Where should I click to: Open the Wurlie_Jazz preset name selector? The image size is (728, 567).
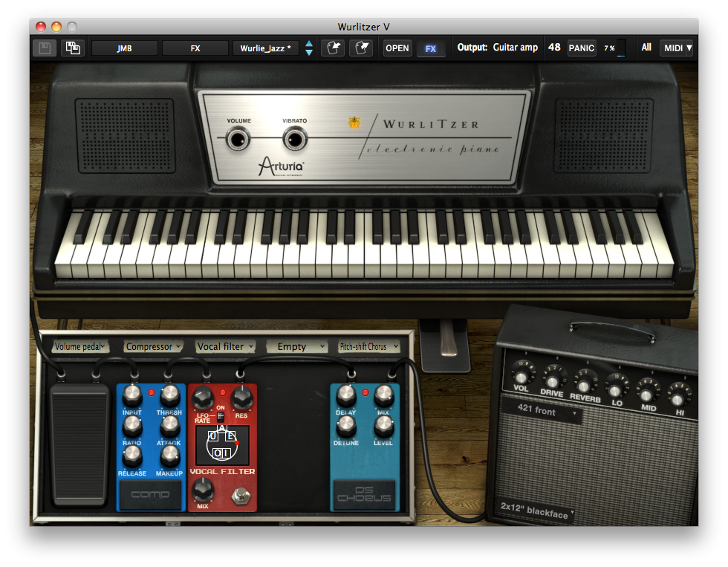pos(266,48)
